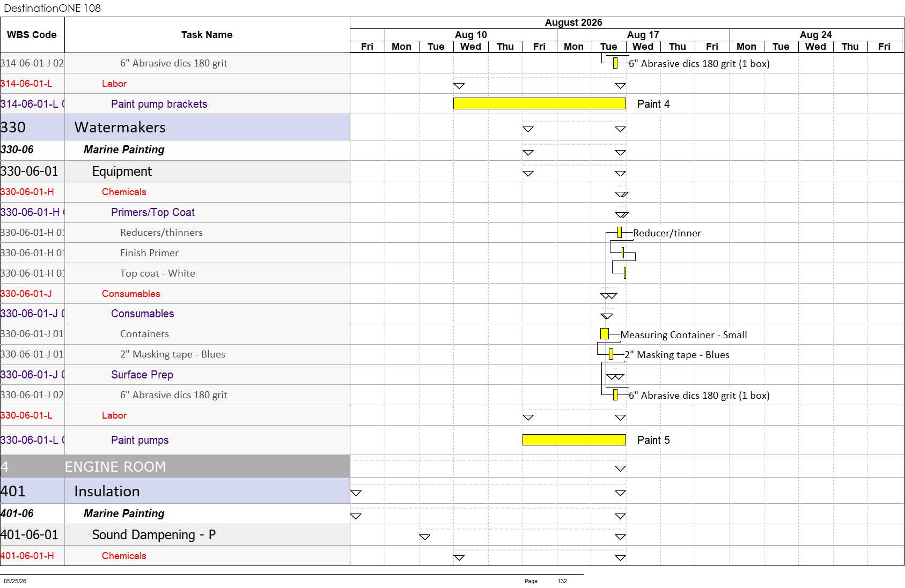Select the Surface Prep task

[142, 375]
